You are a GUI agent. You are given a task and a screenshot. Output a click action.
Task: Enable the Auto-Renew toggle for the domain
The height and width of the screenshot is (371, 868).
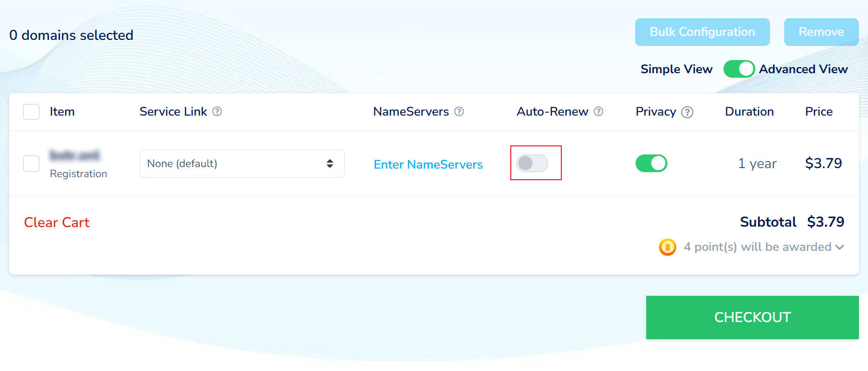(532, 163)
